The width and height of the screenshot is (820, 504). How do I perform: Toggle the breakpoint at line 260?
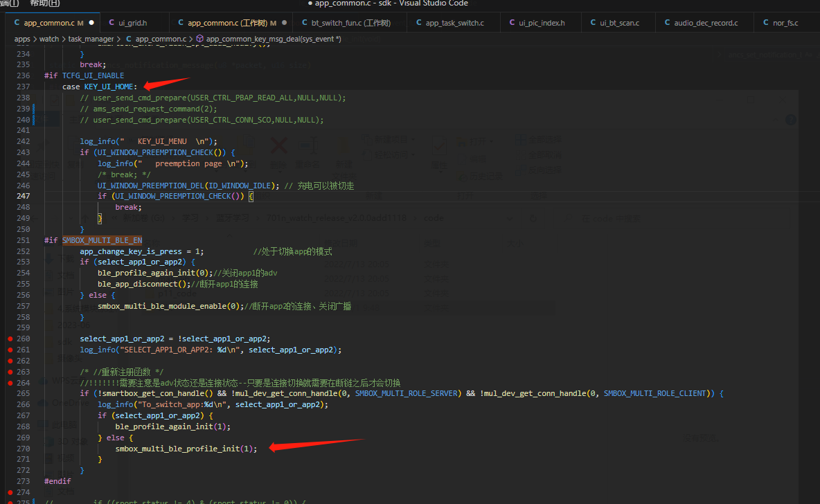(x=10, y=339)
